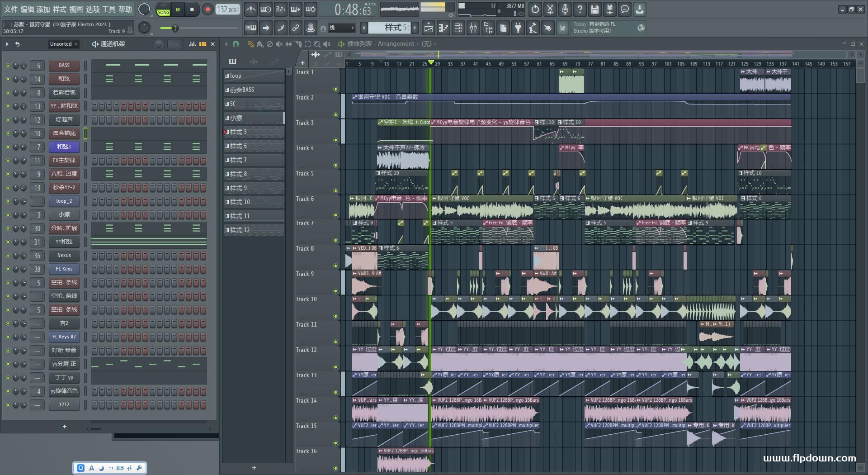This screenshot has width=868, height=475.
Task: Click the master volume knob
Action: 144,9
